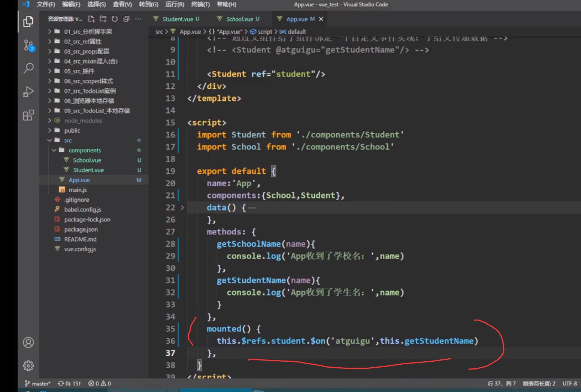
Task: Open the Run and Debug view
Action: (x=28, y=92)
